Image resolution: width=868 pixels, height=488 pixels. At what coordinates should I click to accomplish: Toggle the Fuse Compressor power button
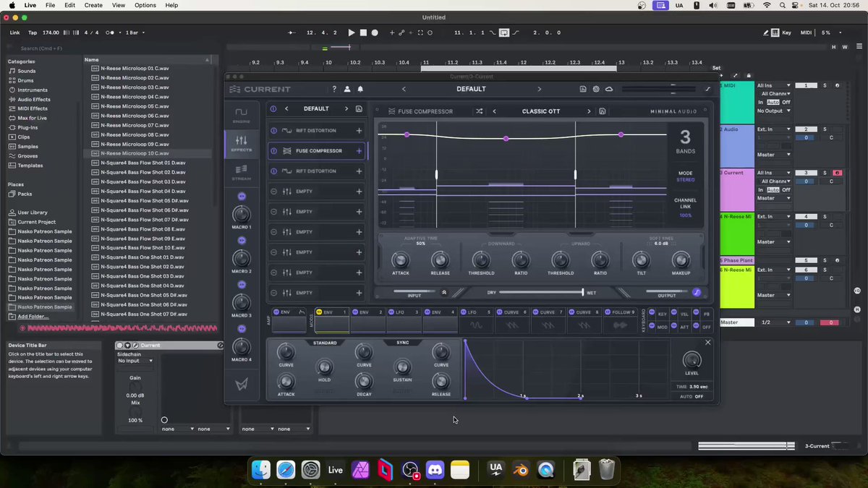click(x=274, y=151)
